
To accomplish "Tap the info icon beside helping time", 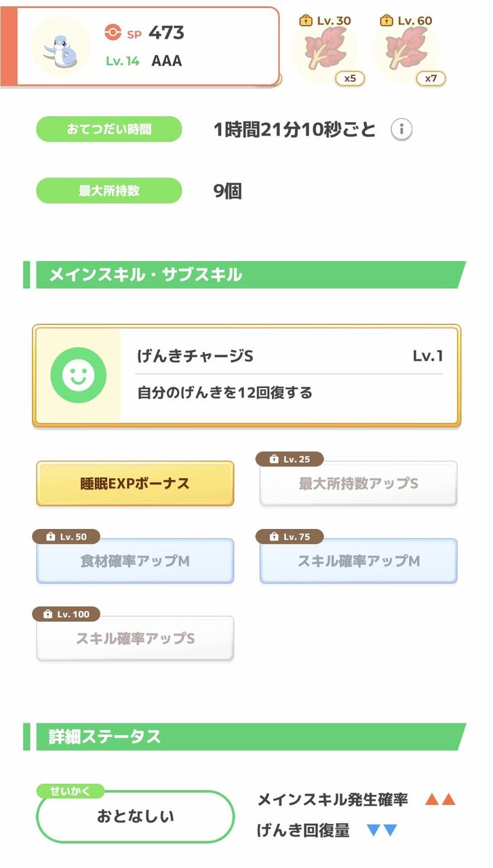I will click(401, 129).
